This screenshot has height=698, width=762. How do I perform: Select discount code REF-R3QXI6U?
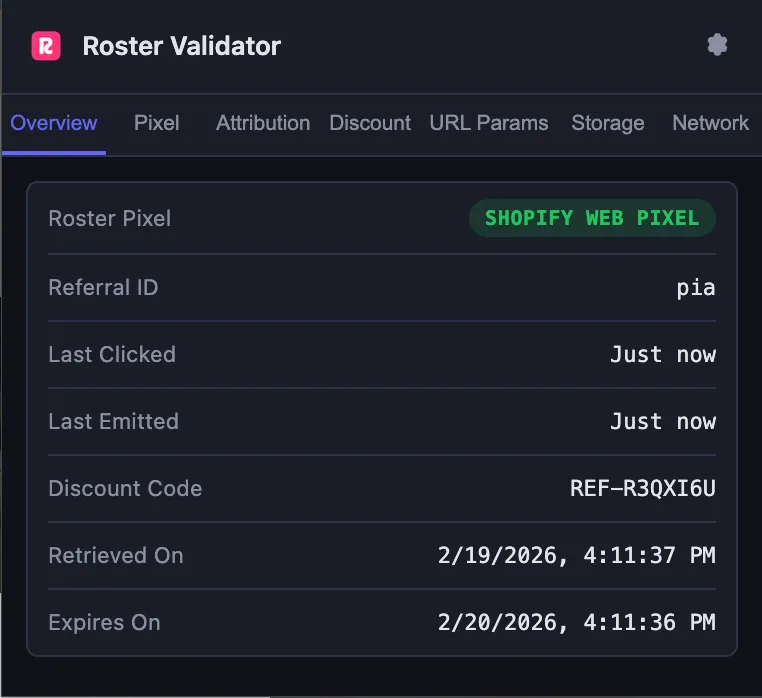(x=642, y=489)
